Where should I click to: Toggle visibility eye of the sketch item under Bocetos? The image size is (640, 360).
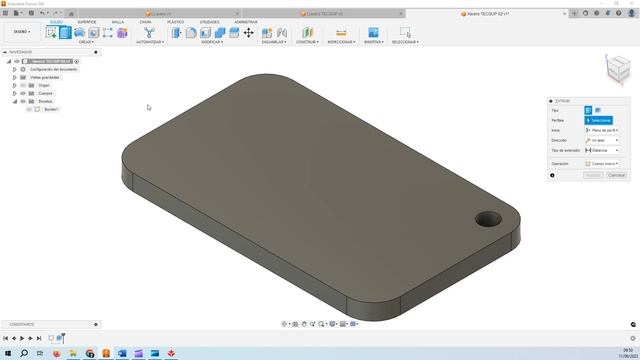[29, 109]
